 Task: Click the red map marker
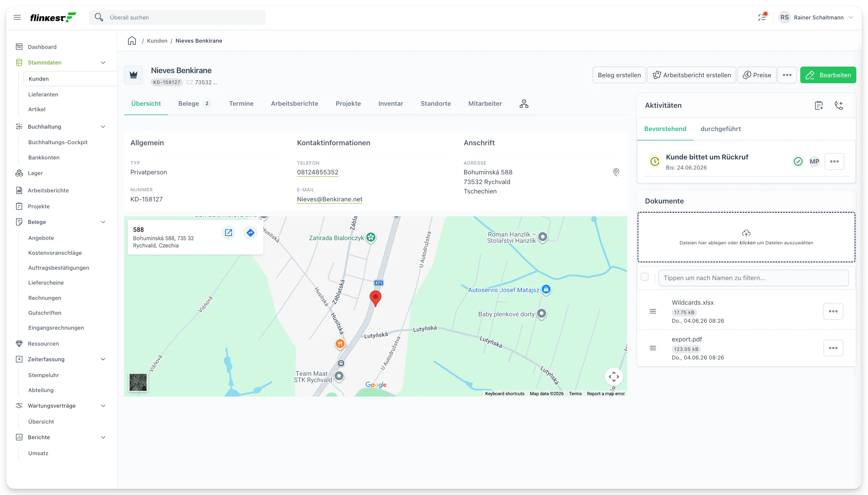[375, 298]
